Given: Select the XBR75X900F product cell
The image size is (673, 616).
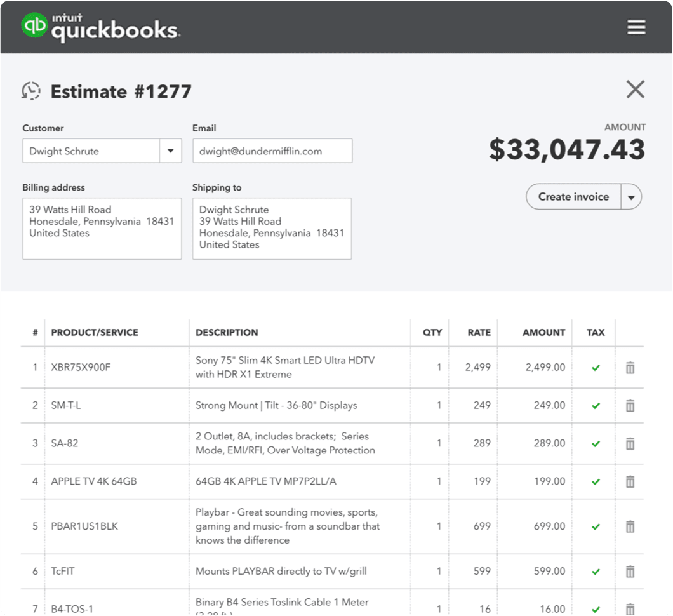Looking at the screenshot, I should (117, 367).
